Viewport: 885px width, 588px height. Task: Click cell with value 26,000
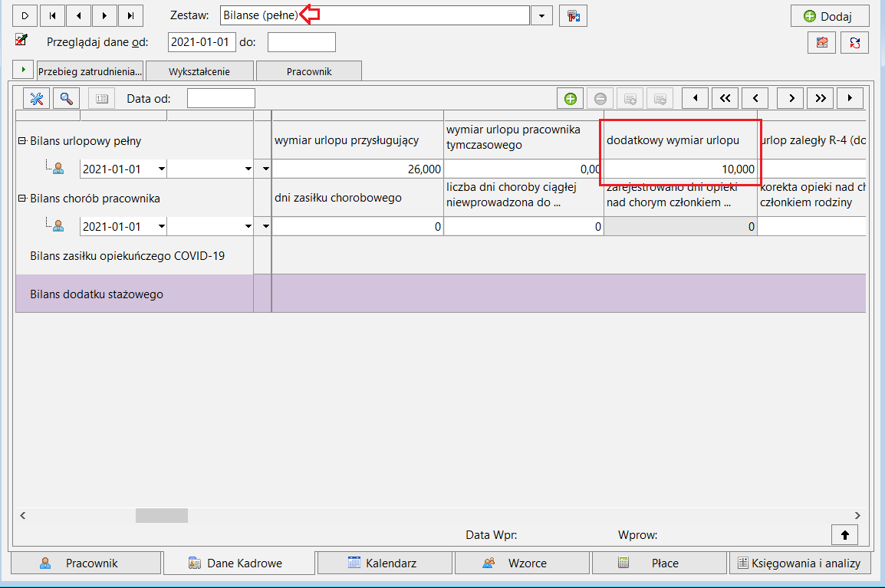click(358, 169)
